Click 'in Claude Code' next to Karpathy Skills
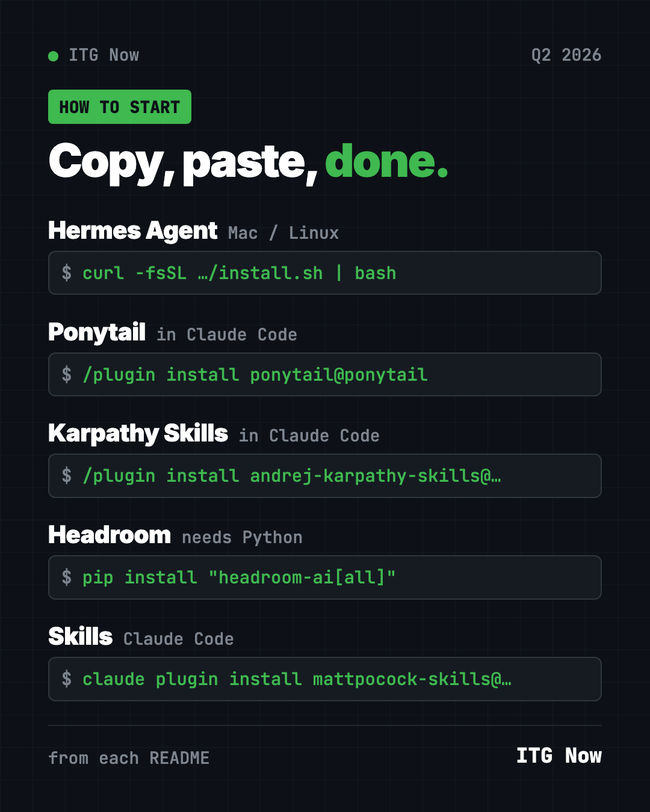This screenshot has height=812, width=650. pyautogui.click(x=309, y=435)
